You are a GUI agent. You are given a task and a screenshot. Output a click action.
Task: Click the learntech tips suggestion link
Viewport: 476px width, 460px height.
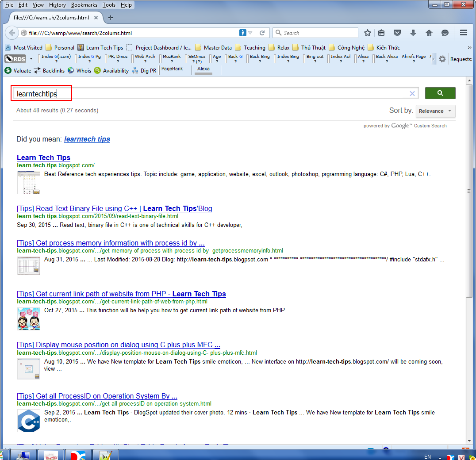pos(87,139)
